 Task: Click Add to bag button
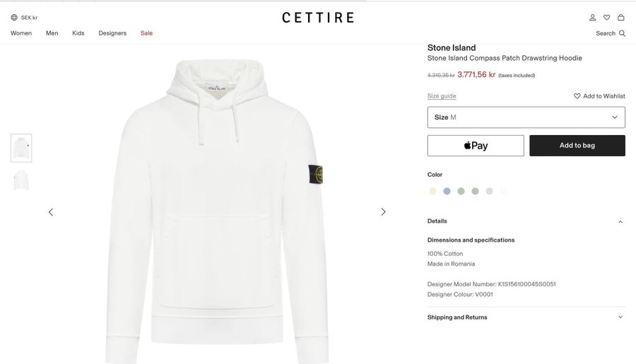[x=577, y=146]
